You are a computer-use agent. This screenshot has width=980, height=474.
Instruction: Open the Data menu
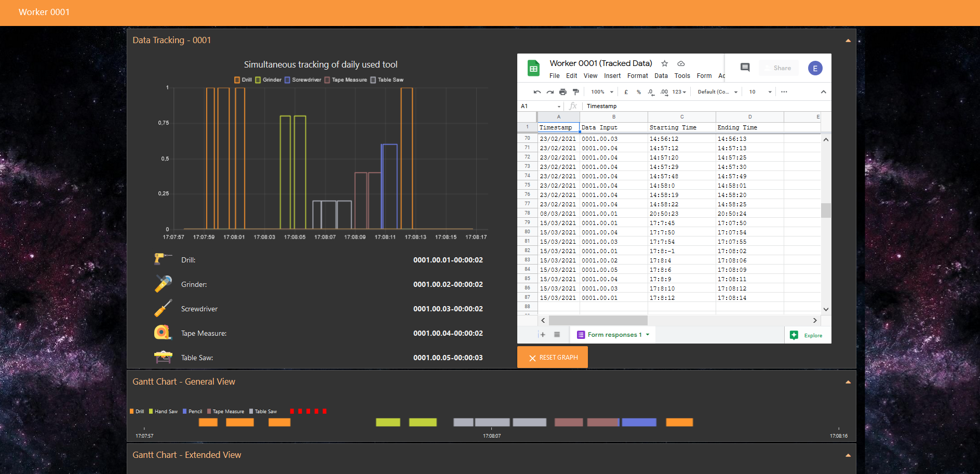[661, 76]
